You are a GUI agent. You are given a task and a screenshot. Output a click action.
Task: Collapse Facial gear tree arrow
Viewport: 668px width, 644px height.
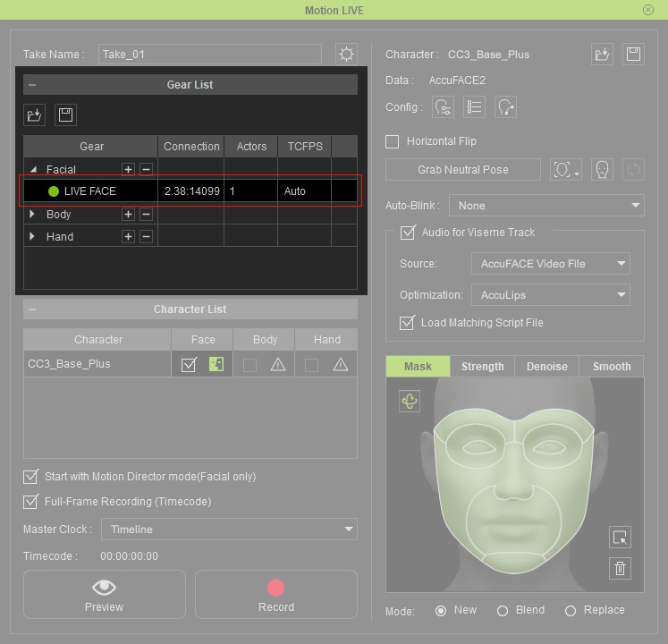coord(33,170)
